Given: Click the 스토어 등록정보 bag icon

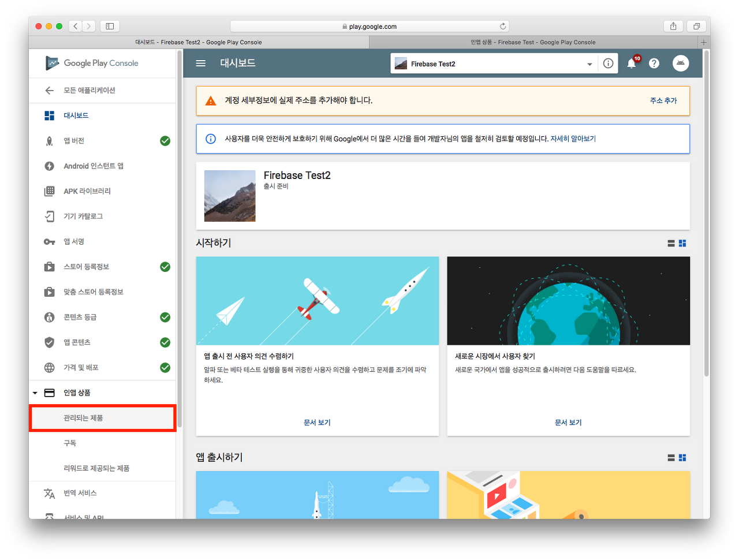Looking at the screenshot, I should tap(50, 267).
